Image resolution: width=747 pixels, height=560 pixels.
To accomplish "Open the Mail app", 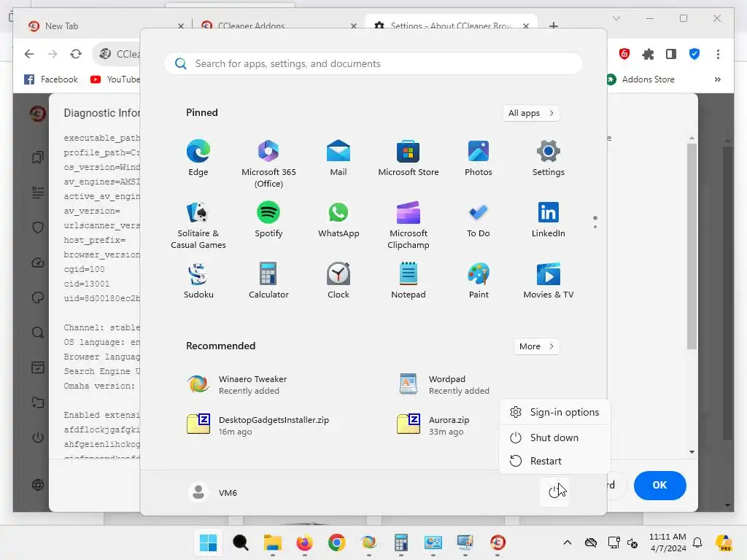I will coord(338,158).
